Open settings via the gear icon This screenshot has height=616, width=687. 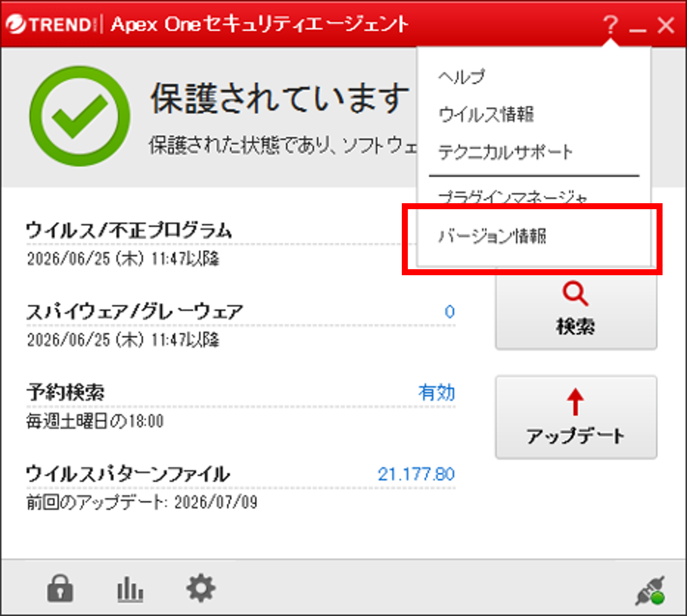point(201,588)
